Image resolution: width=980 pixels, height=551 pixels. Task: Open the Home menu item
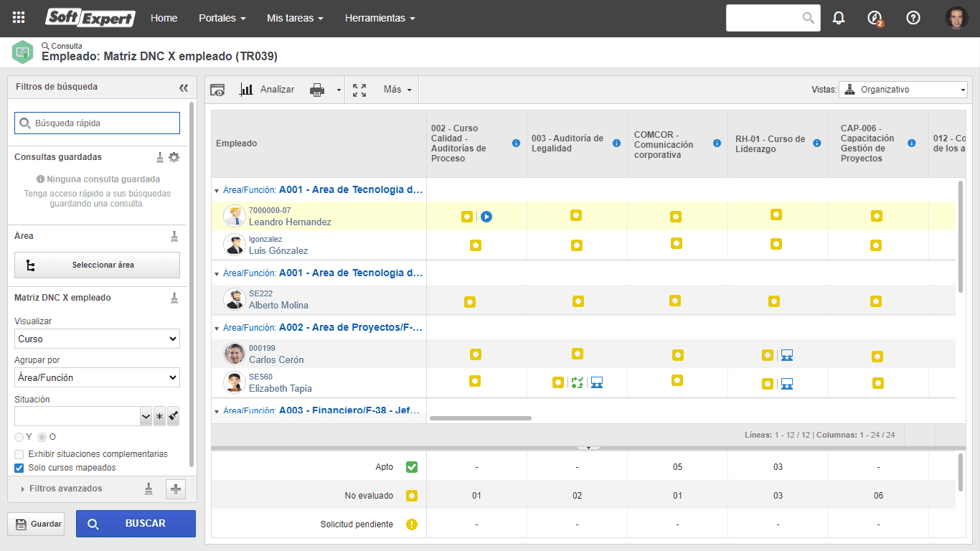tap(164, 18)
